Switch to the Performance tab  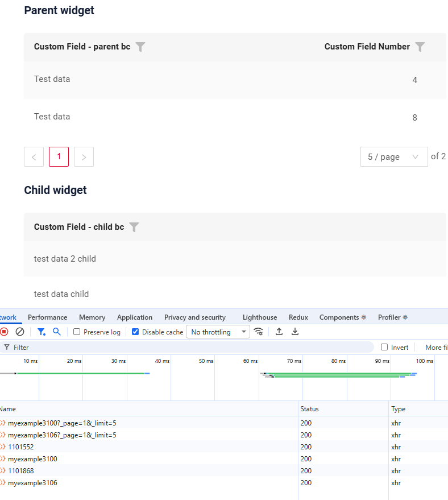(47, 317)
